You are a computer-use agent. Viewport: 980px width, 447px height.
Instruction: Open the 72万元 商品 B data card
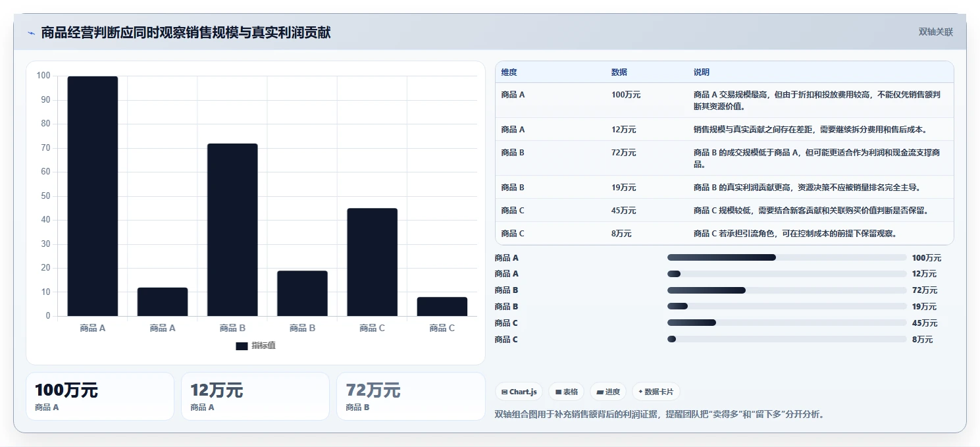point(411,396)
